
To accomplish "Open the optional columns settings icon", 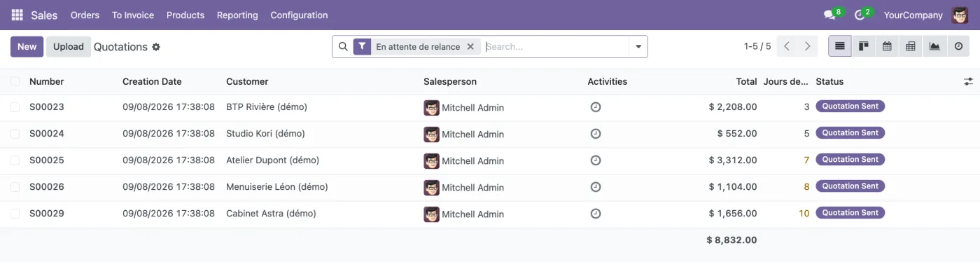I will coord(968,82).
